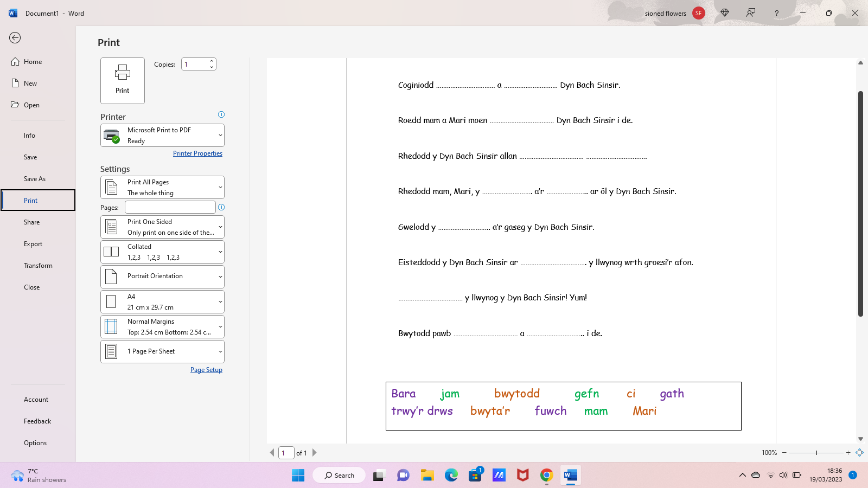Go to next page in preview

click(x=315, y=453)
